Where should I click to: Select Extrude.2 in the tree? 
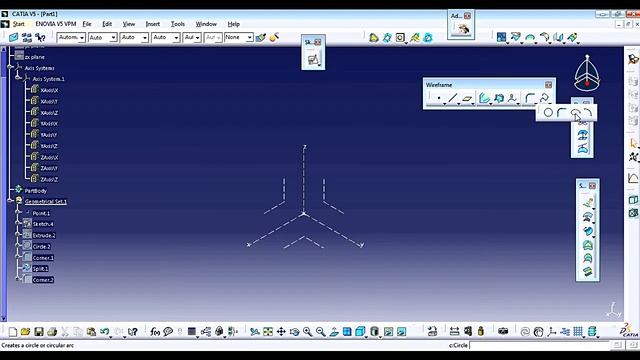[44, 236]
